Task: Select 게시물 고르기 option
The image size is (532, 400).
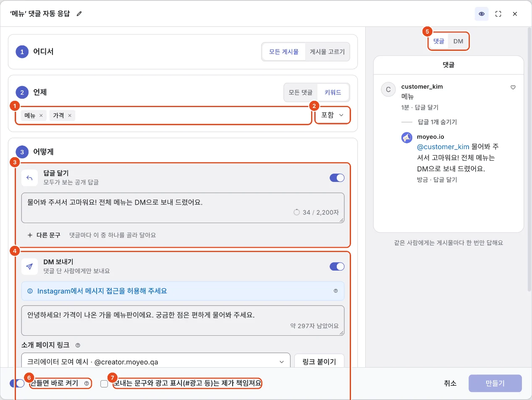Action: click(x=327, y=52)
